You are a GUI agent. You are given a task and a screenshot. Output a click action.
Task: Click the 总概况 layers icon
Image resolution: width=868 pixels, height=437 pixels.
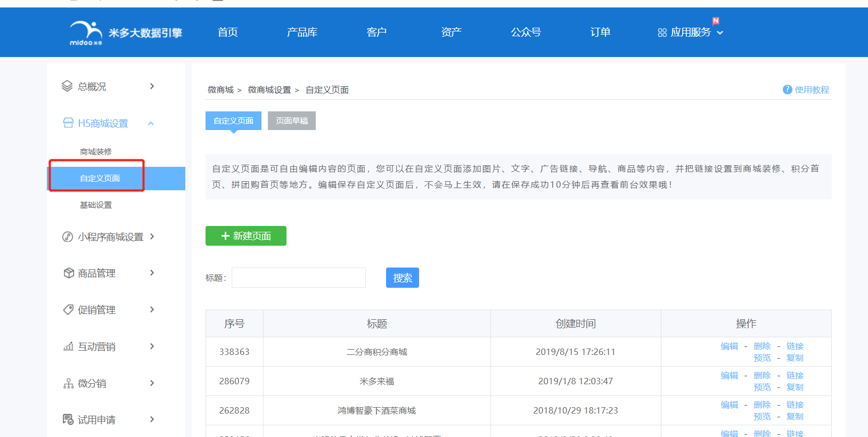[67, 86]
